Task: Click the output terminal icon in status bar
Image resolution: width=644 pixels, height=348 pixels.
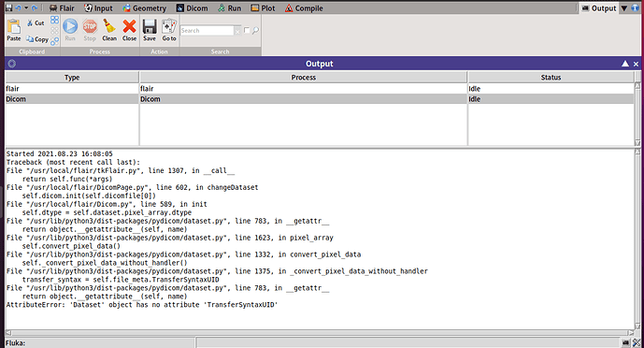Action: [x=625, y=342]
